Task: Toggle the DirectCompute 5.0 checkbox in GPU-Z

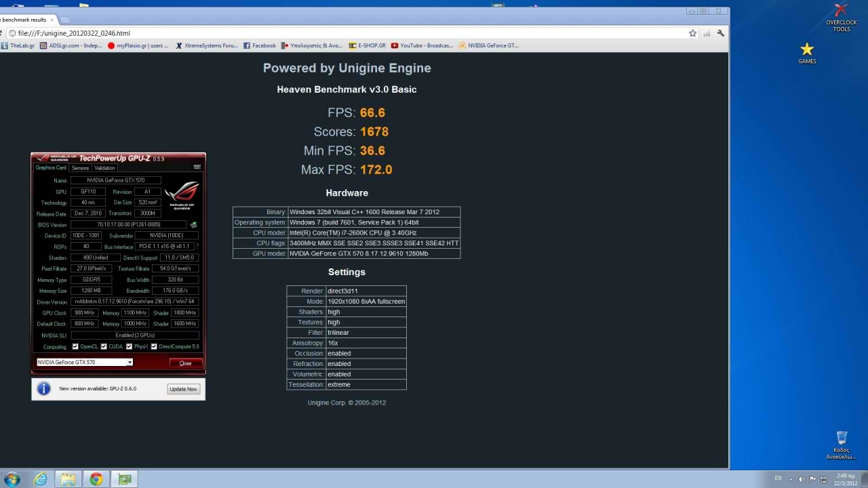Action: tap(154, 346)
